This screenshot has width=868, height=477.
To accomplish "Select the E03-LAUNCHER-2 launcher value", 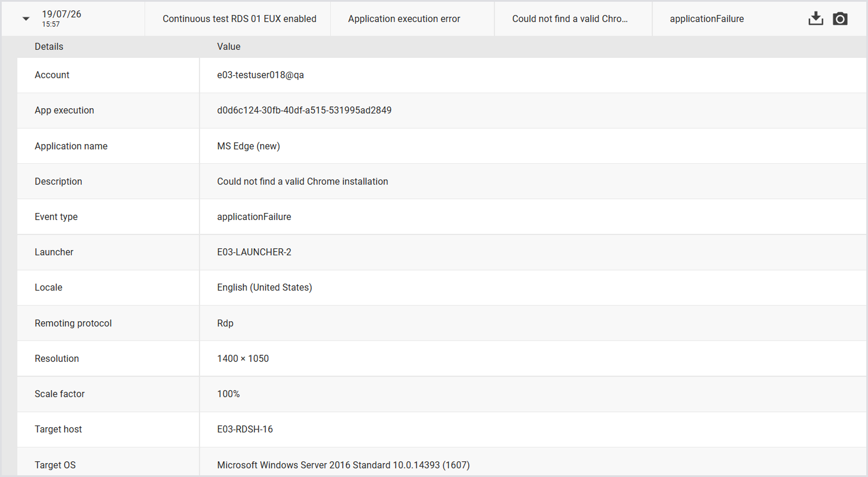I will coord(254,252).
